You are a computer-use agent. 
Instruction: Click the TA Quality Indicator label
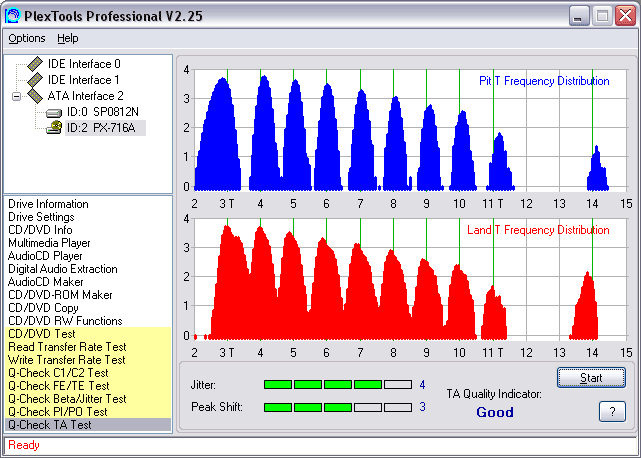pos(494,394)
